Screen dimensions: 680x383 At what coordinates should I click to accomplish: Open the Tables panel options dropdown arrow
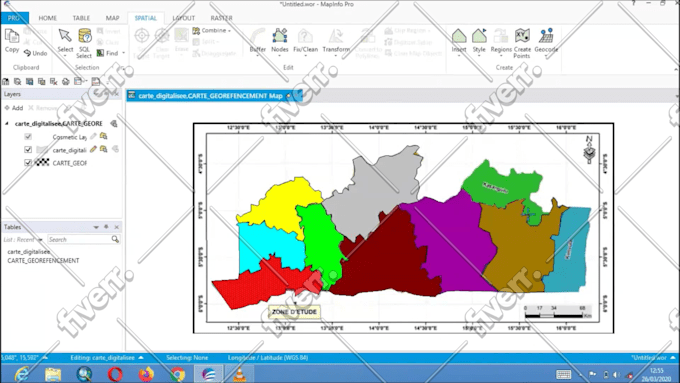click(96, 227)
